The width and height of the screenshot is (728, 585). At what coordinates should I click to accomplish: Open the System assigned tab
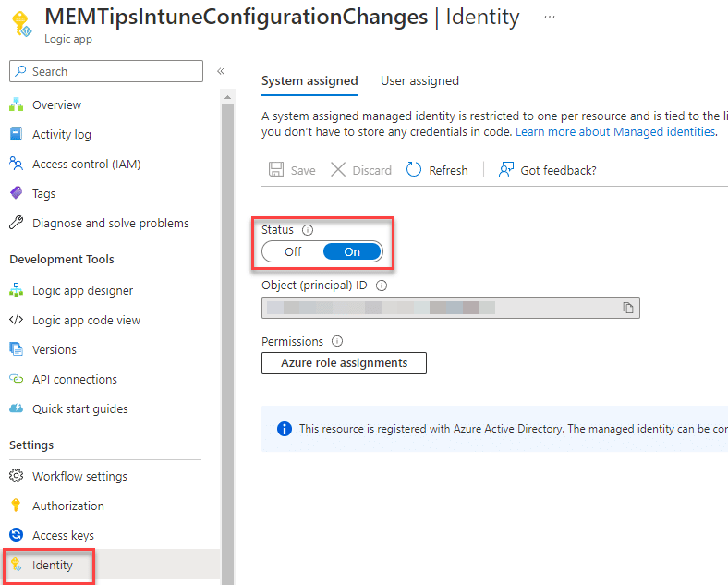309,80
